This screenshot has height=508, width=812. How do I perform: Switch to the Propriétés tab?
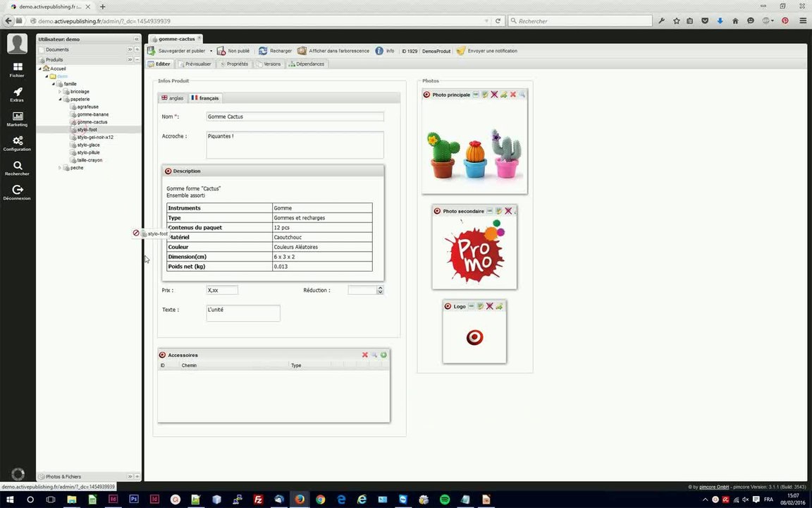click(234, 64)
